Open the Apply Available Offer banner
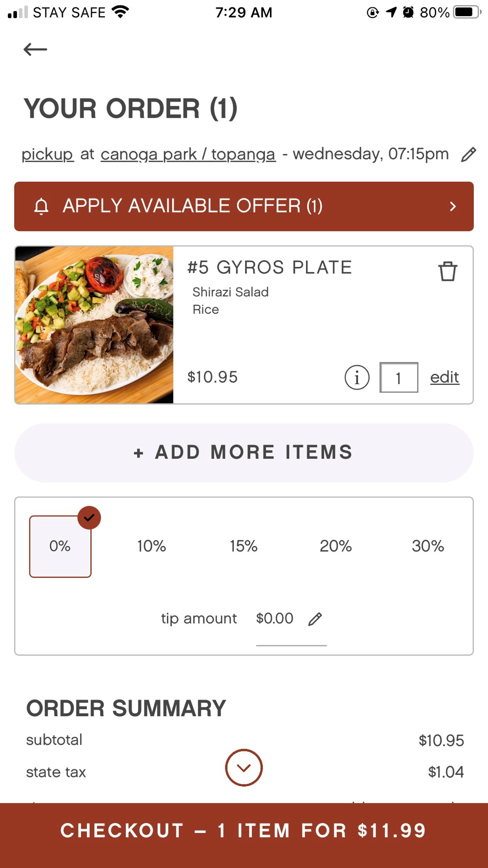Image resolution: width=488 pixels, height=868 pixels. [x=244, y=207]
